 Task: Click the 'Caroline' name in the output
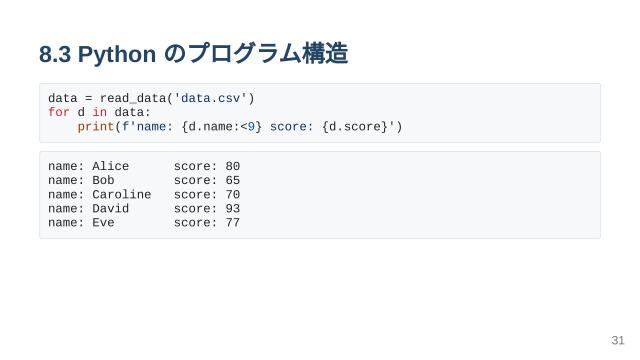pos(122,194)
